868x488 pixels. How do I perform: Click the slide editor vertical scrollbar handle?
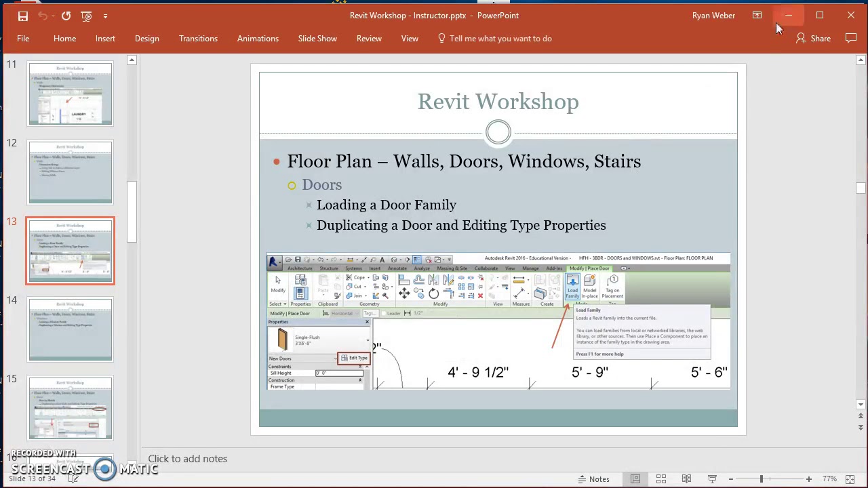pyautogui.click(x=861, y=188)
